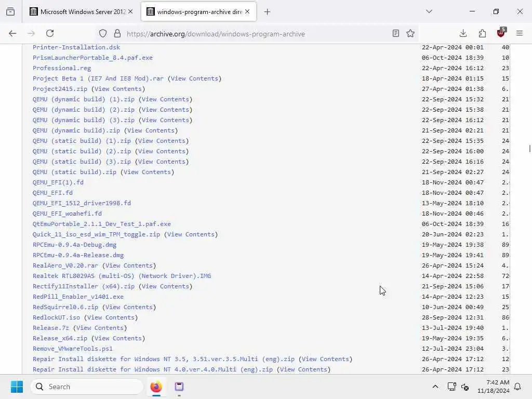View contents of QEMU (dynamic build) (2).zip
Viewport: 532px width, 399px height.
click(165, 110)
